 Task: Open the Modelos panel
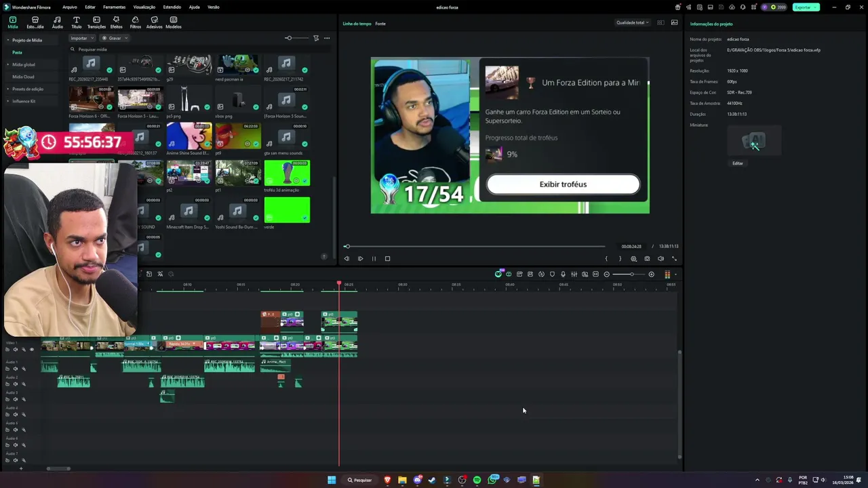174,22
